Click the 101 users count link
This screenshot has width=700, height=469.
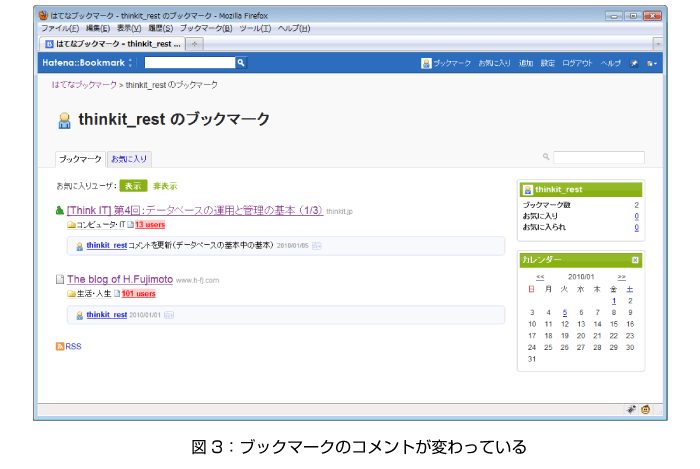[138, 294]
